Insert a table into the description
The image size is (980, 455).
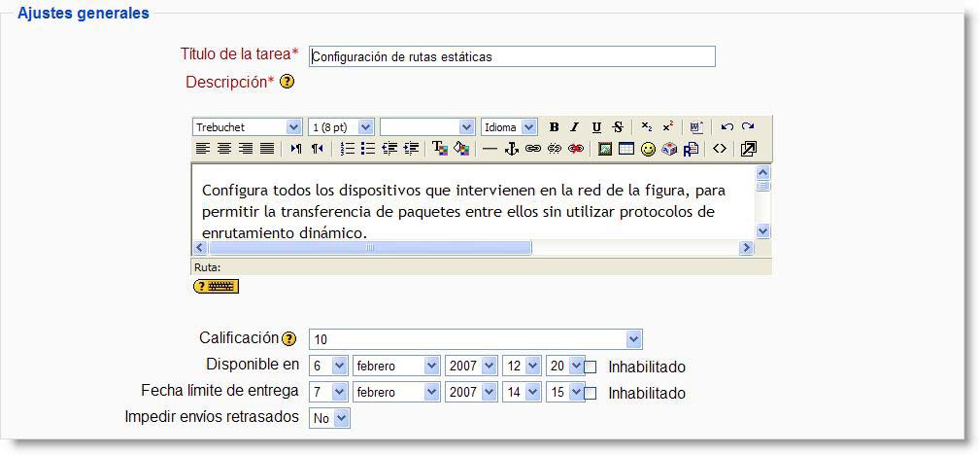click(626, 149)
